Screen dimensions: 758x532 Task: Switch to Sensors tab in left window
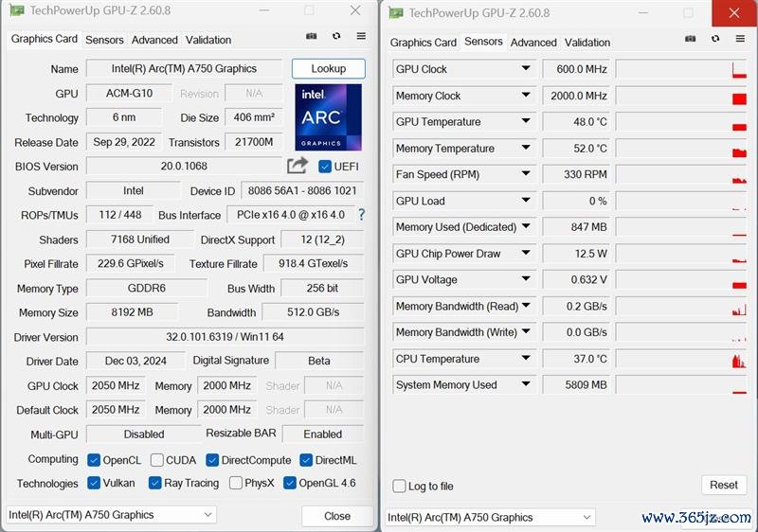coord(104,40)
